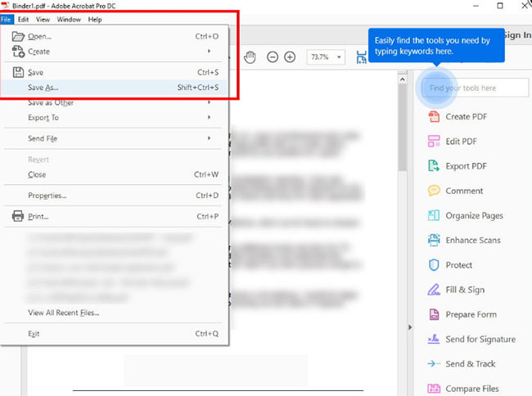Select View All Recent Files

tap(63, 313)
